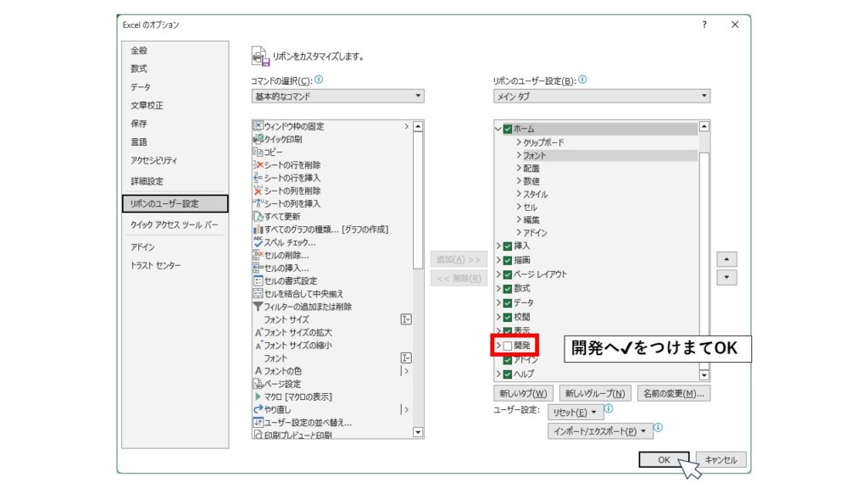
Task: Pick the フィルターの追加または削除 funnel icon
Action: (x=259, y=307)
